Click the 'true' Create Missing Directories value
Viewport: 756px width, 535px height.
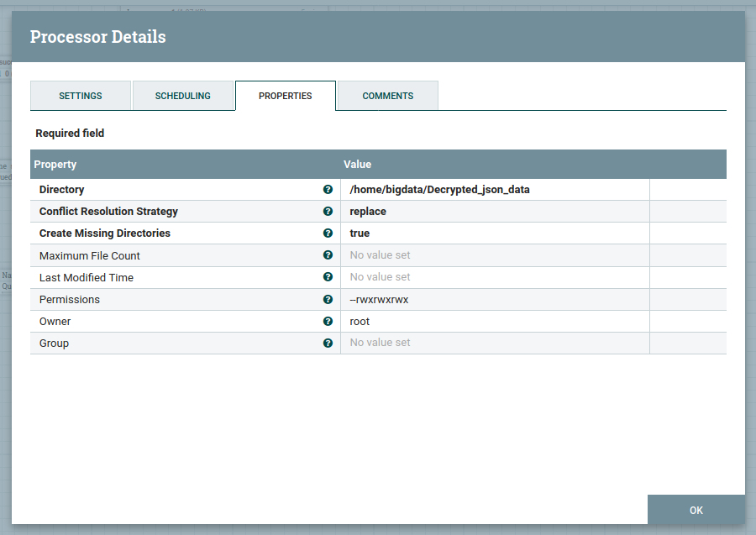point(360,233)
